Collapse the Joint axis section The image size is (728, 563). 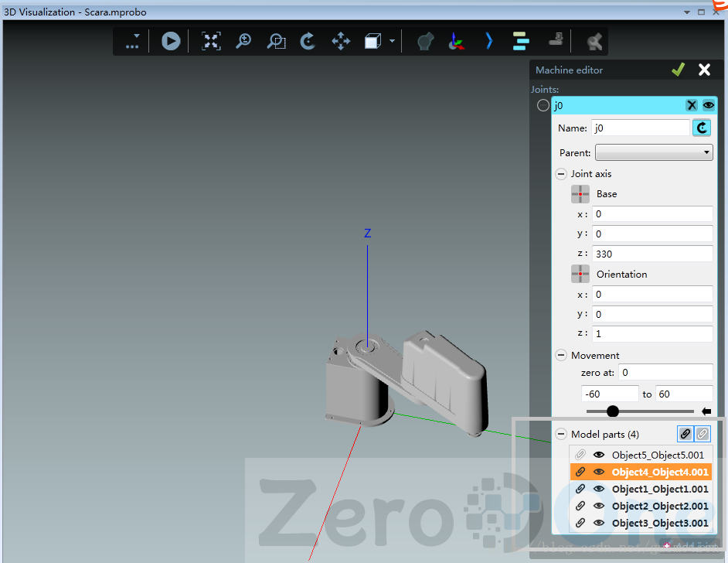[561, 174]
